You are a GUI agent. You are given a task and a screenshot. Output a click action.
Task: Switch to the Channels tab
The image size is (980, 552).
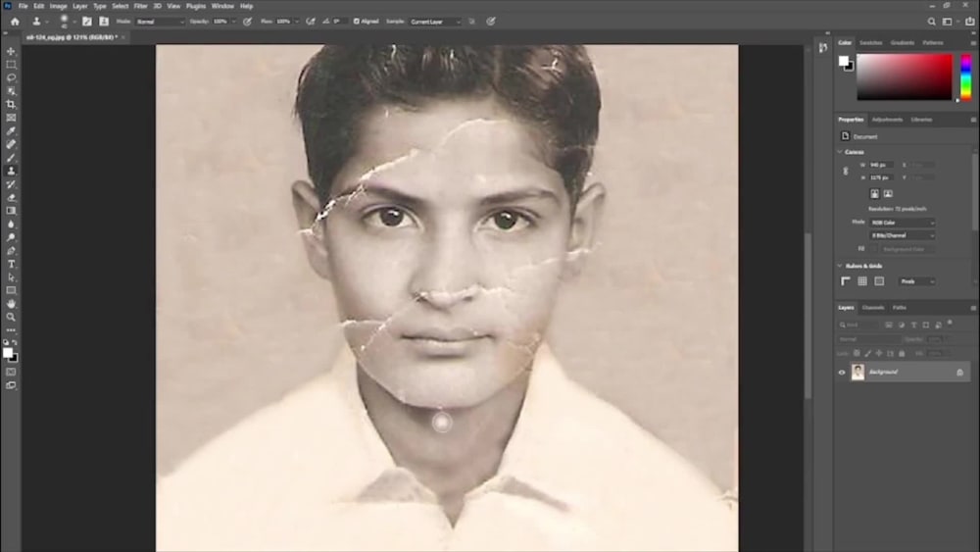[872, 308]
